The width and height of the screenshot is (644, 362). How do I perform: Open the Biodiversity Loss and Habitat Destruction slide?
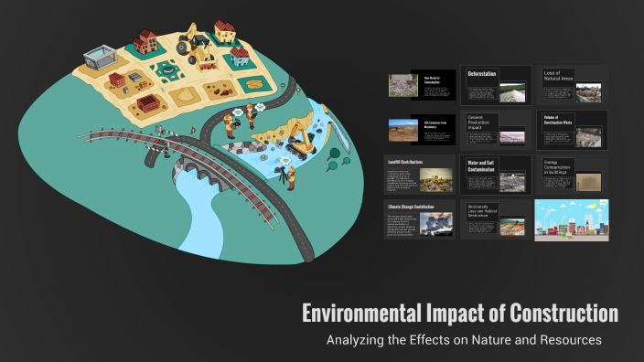tap(496, 219)
